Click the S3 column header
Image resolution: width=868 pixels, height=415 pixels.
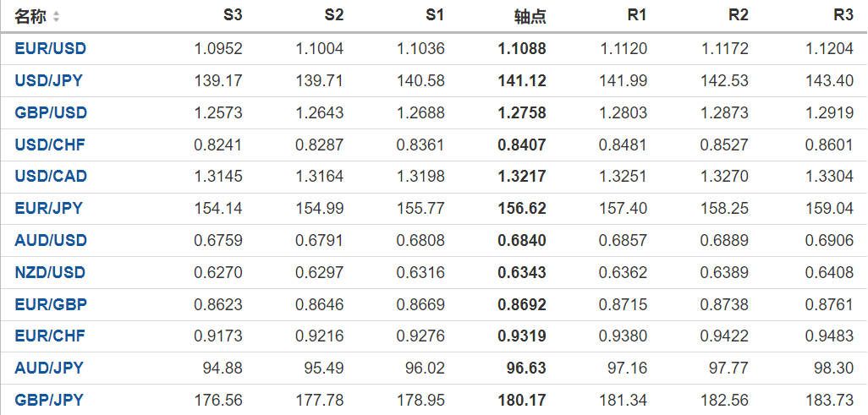(233, 16)
